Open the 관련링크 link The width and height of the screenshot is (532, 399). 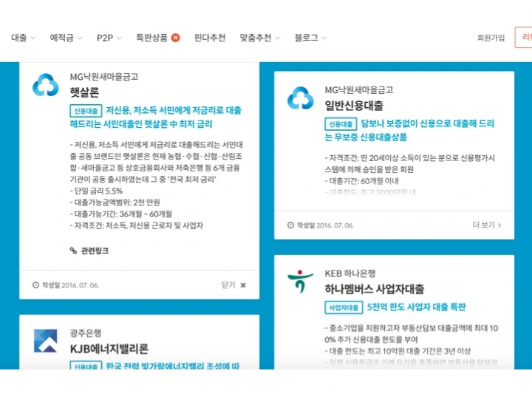click(95, 250)
